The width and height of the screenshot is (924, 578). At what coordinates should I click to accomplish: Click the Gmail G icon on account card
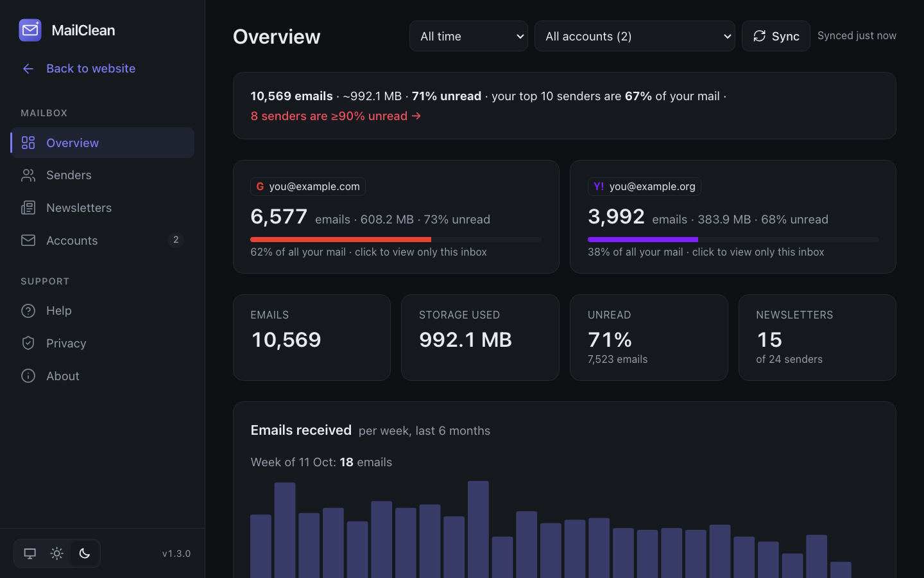pos(260,186)
